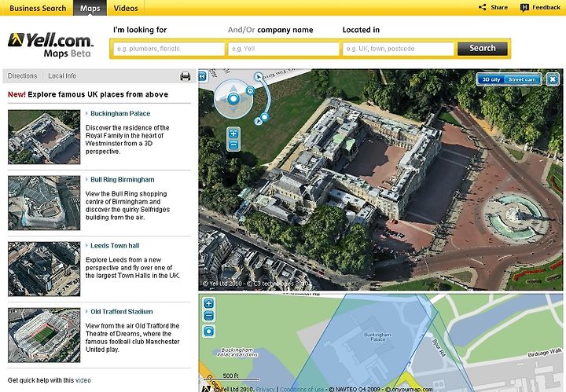
Task: Click the Share icon in the top bar
Action: pos(482,7)
